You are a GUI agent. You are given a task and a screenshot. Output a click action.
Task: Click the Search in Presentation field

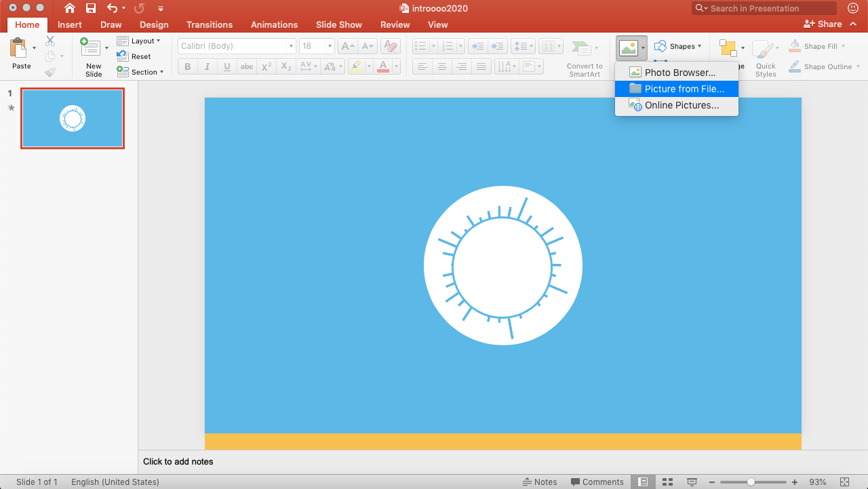click(x=764, y=8)
